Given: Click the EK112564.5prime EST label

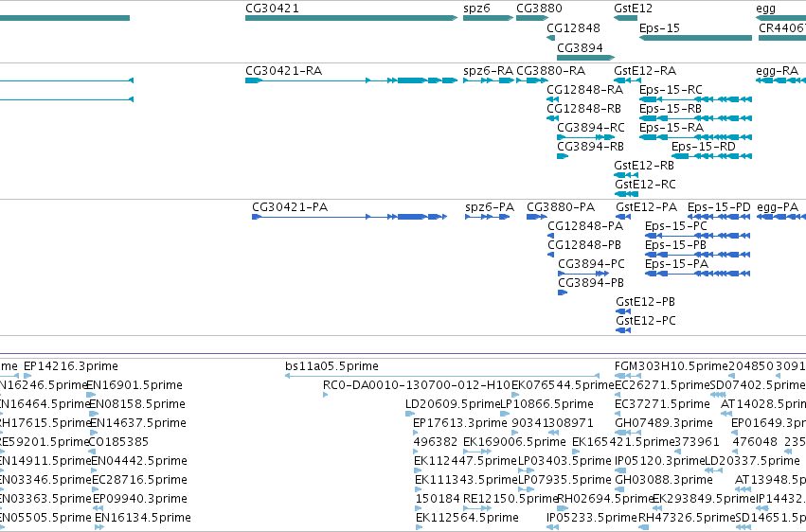Looking at the screenshot, I should coord(467,518).
